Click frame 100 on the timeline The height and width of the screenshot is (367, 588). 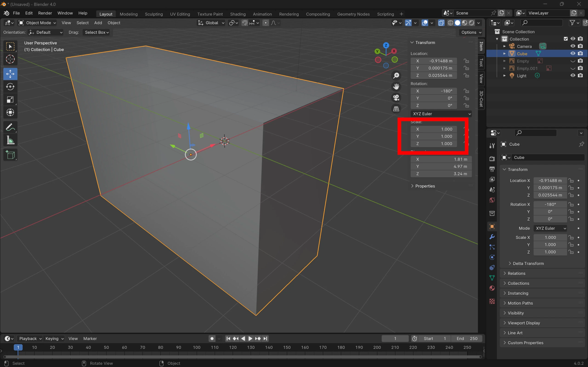pos(197,348)
